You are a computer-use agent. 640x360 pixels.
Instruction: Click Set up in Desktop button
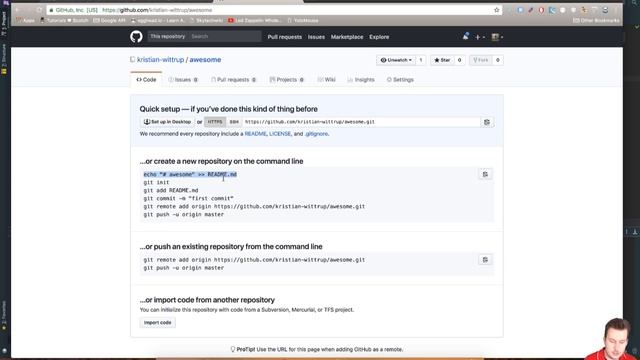[x=167, y=122]
